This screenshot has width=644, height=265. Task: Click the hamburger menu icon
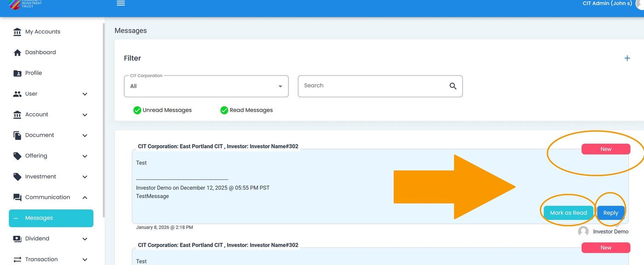pos(121,3)
